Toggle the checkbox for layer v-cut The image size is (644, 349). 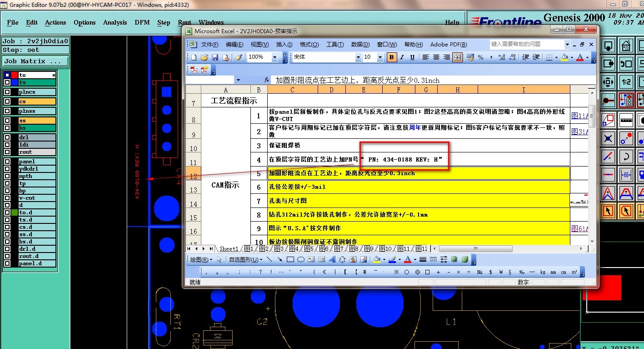click(7, 198)
